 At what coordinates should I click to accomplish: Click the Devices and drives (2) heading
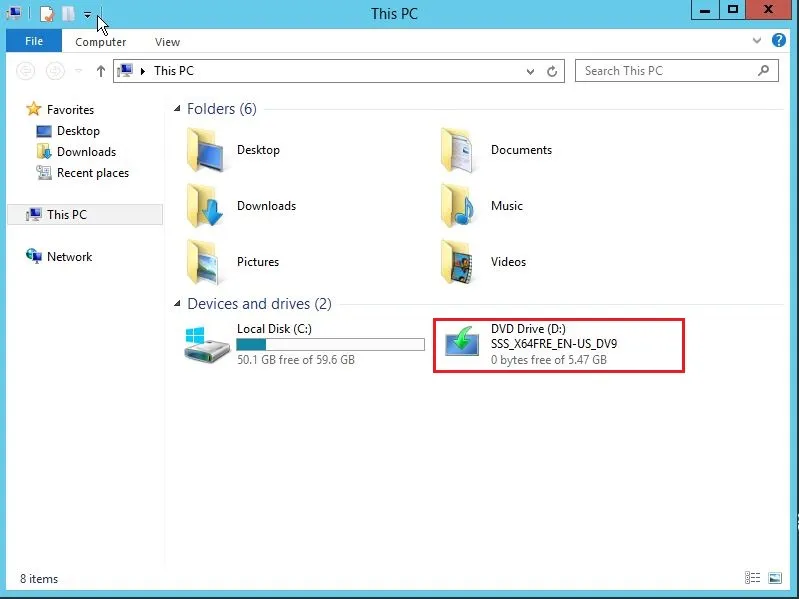(259, 304)
